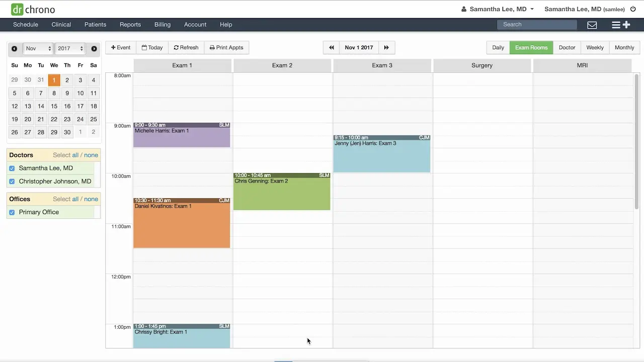Switch to Monthly view
Image resolution: width=644 pixels, height=362 pixels.
tap(624, 48)
